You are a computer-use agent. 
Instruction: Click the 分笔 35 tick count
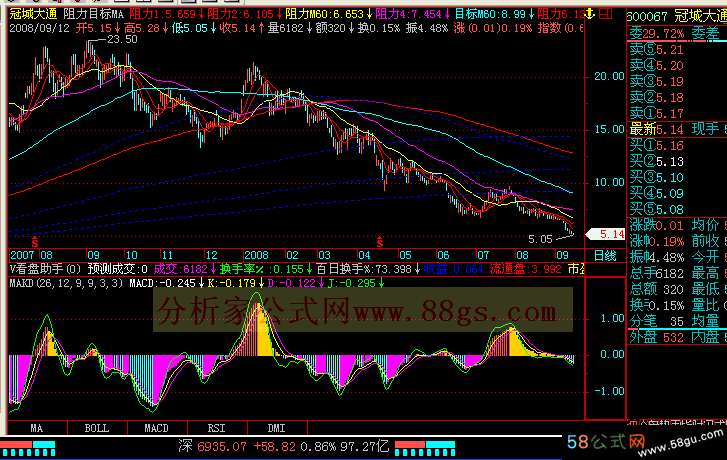656,321
